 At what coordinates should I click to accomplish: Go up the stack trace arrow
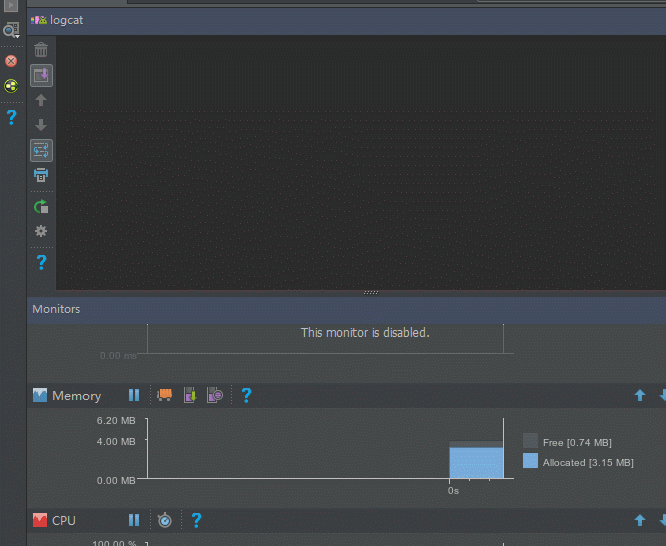41,100
